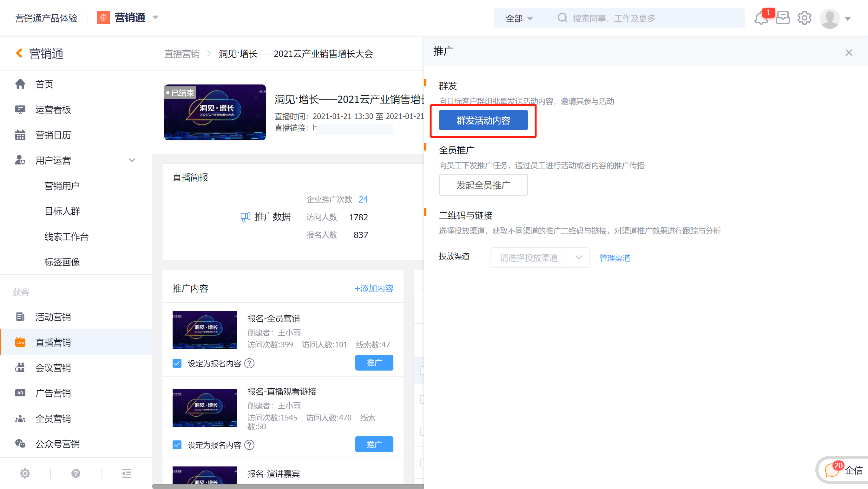This screenshot has width=868, height=489.
Task: Click 推广 button for 报名-直播观看链接
Action: 374,444
